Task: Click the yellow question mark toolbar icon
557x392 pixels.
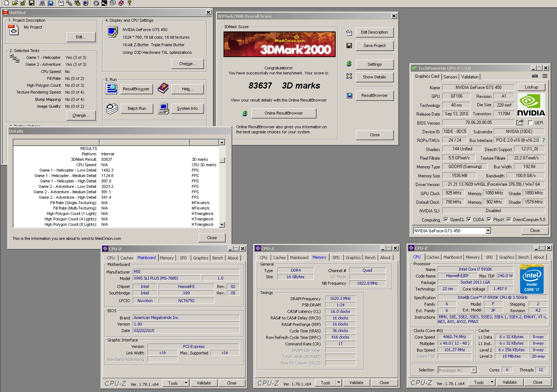Action: pyautogui.click(x=129, y=3)
